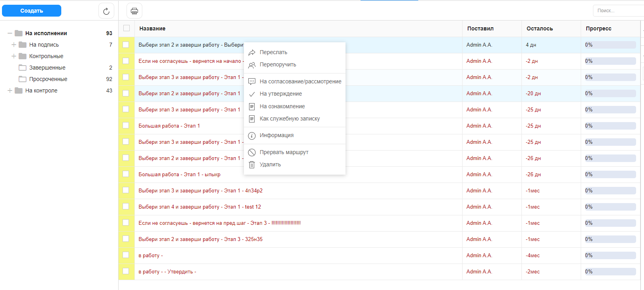Image resolution: width=644 pixels, height=290 pixels.
Task: Click the checkmark icon beside На утверждение
Action: click(x=252, y=94)
